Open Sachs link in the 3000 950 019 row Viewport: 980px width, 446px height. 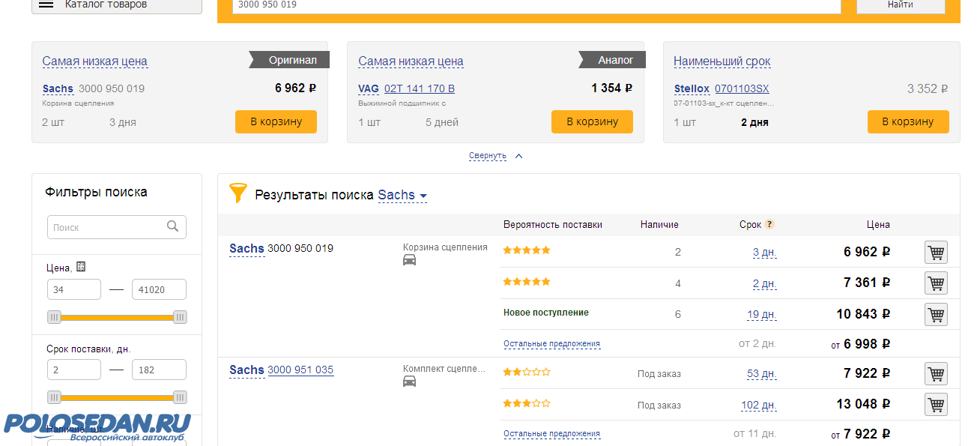click(x=246, y=249)
